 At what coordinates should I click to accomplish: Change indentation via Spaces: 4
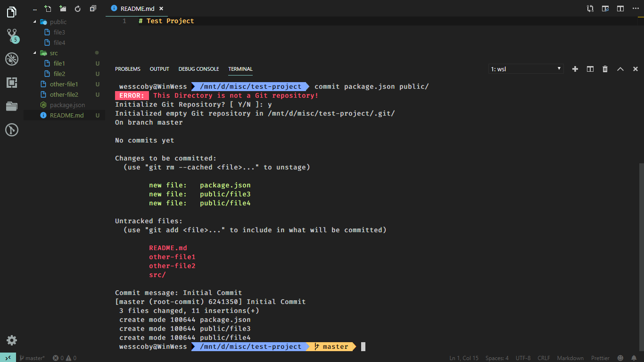point(497,358)
